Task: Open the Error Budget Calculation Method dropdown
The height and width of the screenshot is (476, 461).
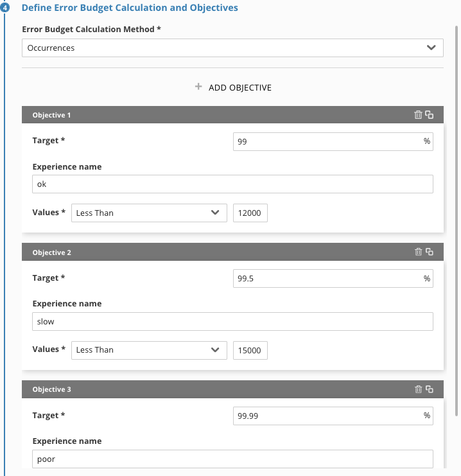Action: coord(232,48)
